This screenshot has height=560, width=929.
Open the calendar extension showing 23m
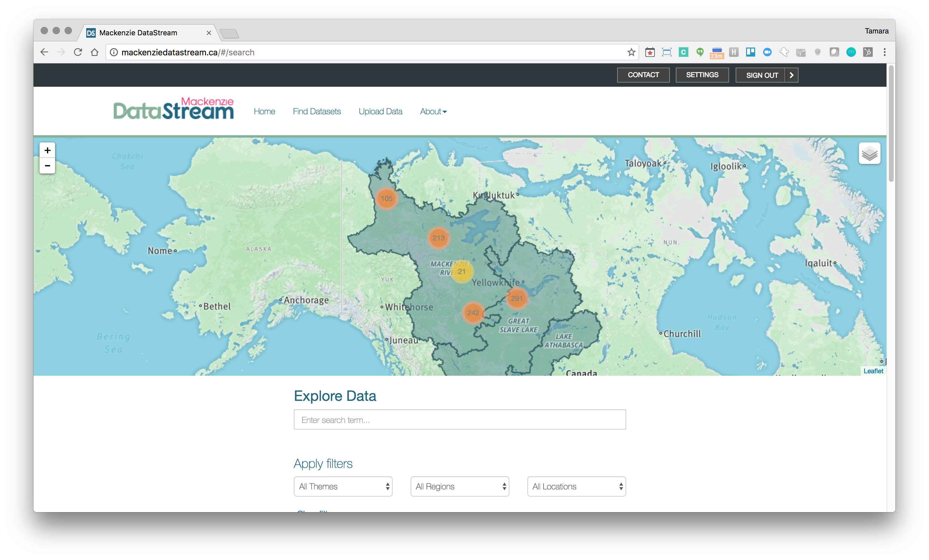coord(717,53)
